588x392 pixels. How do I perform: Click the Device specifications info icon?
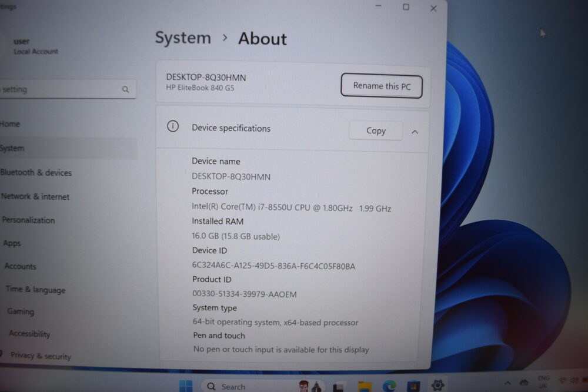[172, 126]
